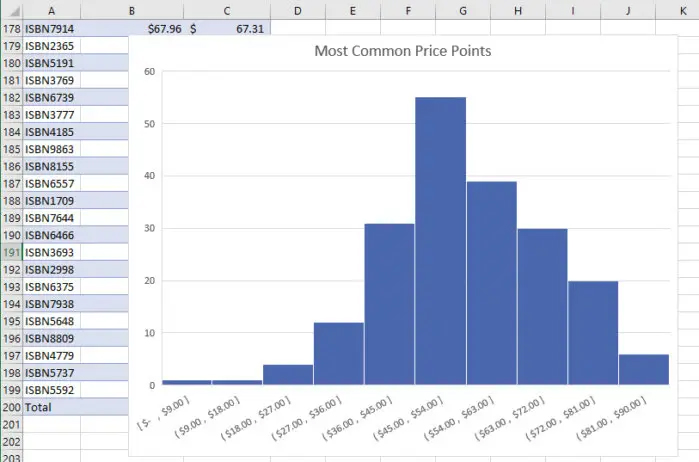The width and height of the screenshot is (699, 462).
Task: Select the tallest histogram bar for $45.00–$54.00
Action: [x=440, y=240]
